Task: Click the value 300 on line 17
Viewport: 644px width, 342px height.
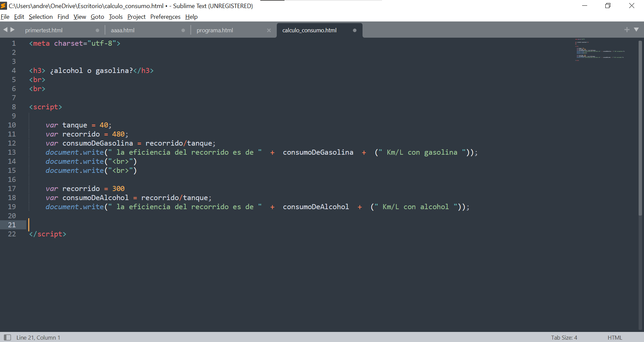Action: tap(118, 189)
